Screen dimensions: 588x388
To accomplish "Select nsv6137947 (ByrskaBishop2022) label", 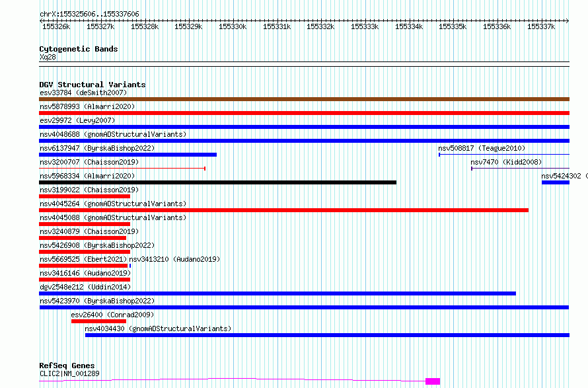I will [x=97, y=148].
